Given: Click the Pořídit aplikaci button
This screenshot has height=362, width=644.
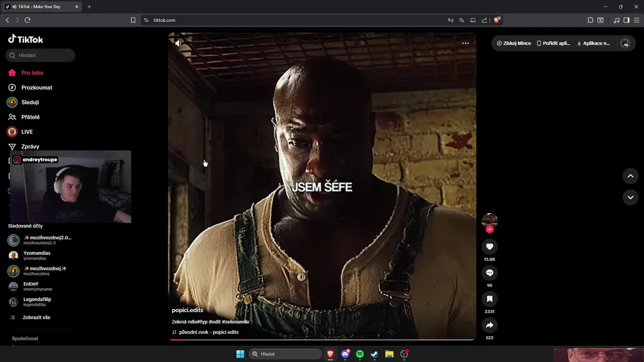Looking at the screenshot, I should (553, 43).
